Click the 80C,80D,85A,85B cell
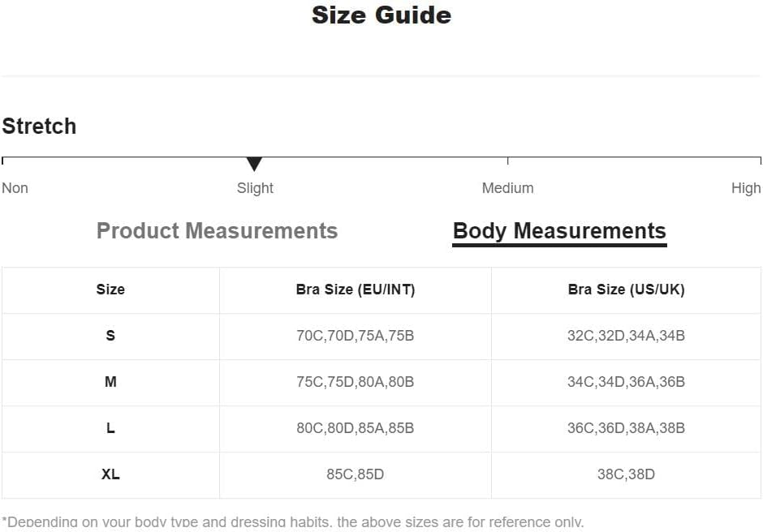Viewport: 763px width, 532px height. click(x=356, y=428)
